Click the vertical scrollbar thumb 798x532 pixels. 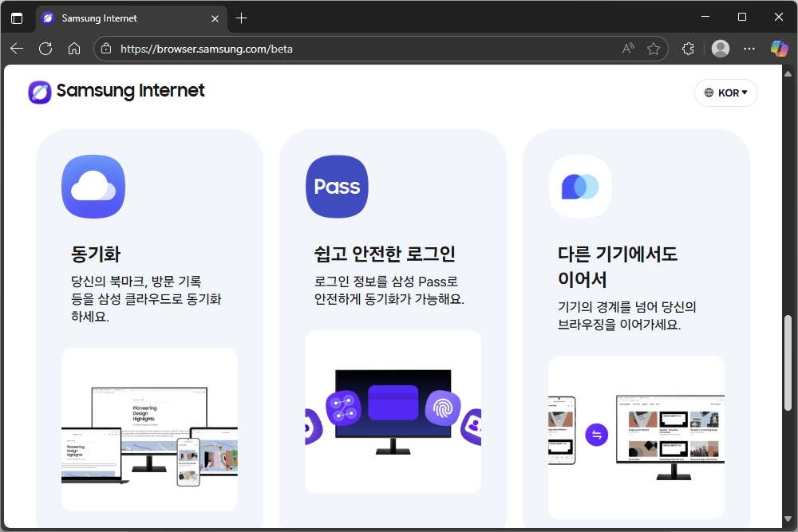(788, 363)
